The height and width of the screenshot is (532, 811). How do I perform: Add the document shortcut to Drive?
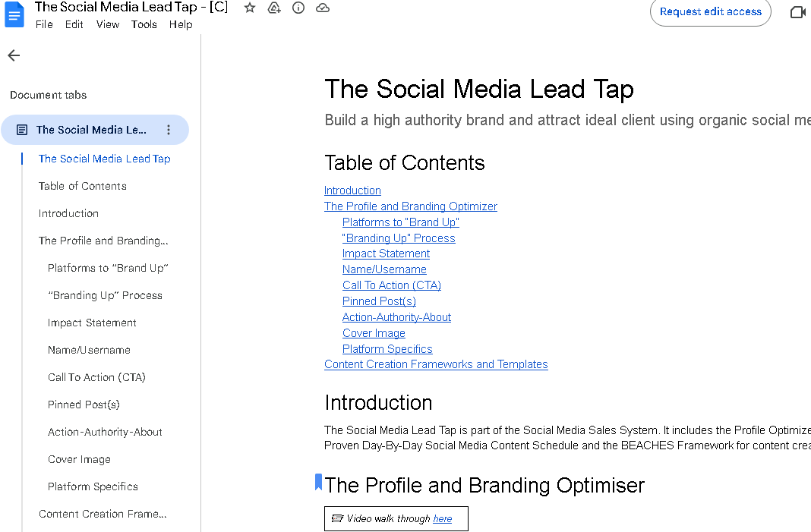point(274,8)
